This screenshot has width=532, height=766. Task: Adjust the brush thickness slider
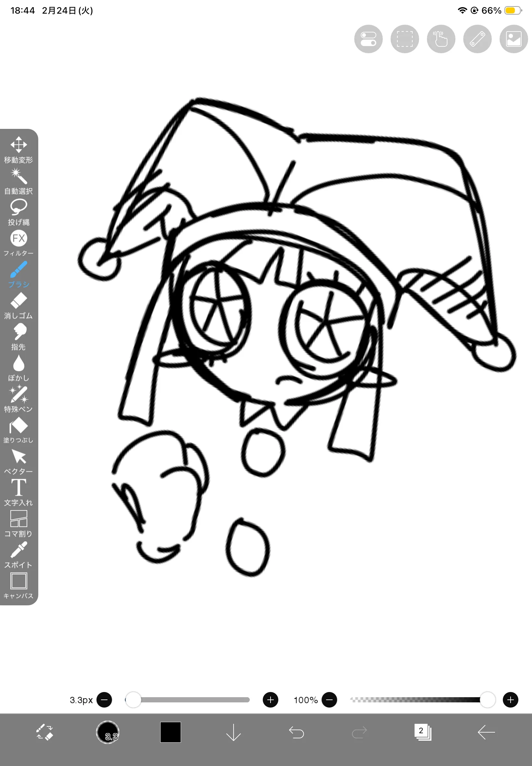point(187,700)
